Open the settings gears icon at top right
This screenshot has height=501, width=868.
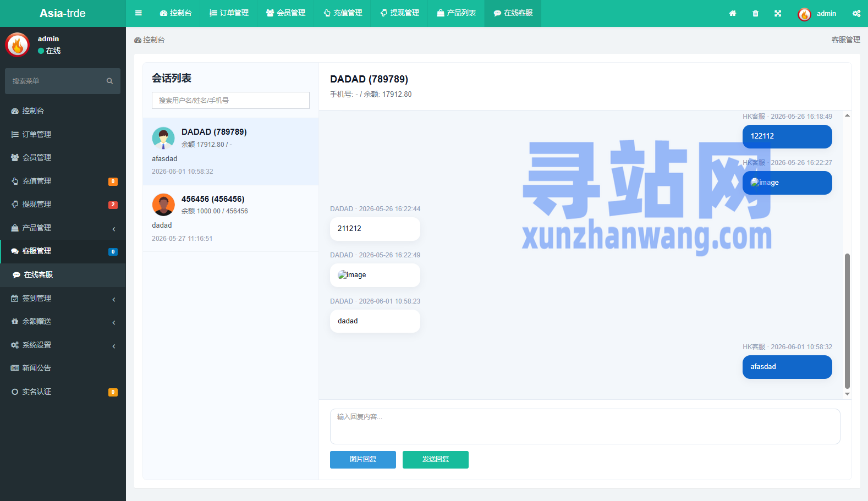856,13
